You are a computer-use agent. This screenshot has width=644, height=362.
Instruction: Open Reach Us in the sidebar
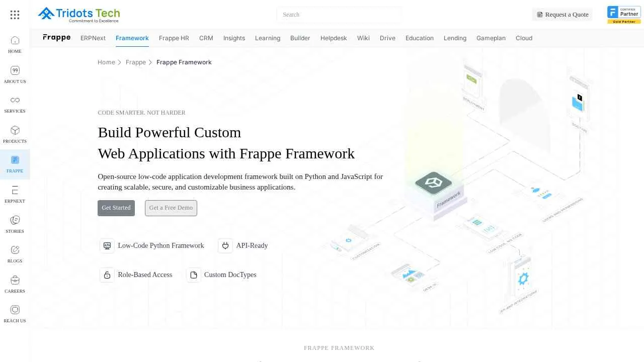tap(15, 314)
